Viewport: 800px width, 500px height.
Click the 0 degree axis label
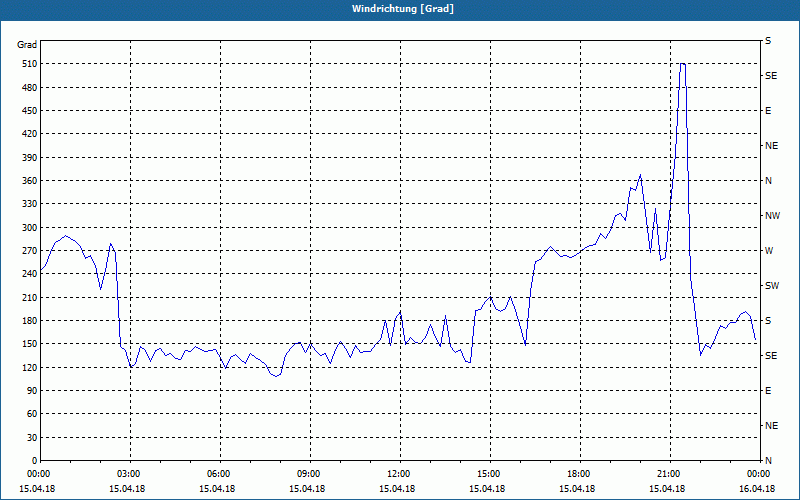(34, 461)
